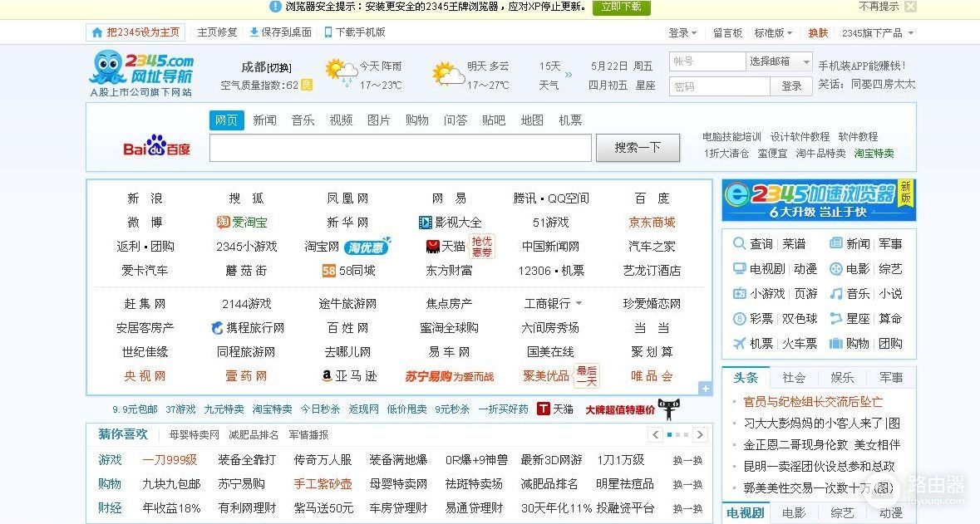
Task: Click 换一换 in the 游戏 row
Action: pyautogui.click(x=687, y=460)
